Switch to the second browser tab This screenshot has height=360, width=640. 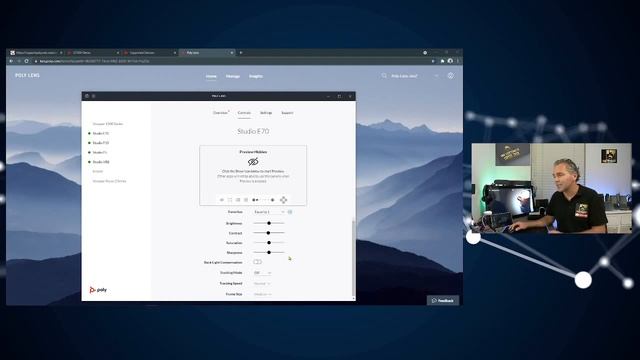pyautogui.click(x=93, y=53)
